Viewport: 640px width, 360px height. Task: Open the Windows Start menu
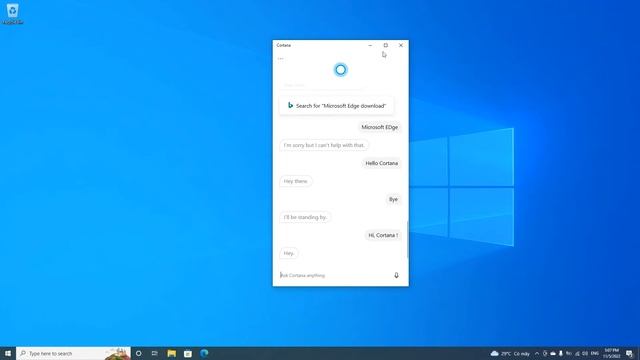pyautogui.click(x=8, y=353)
